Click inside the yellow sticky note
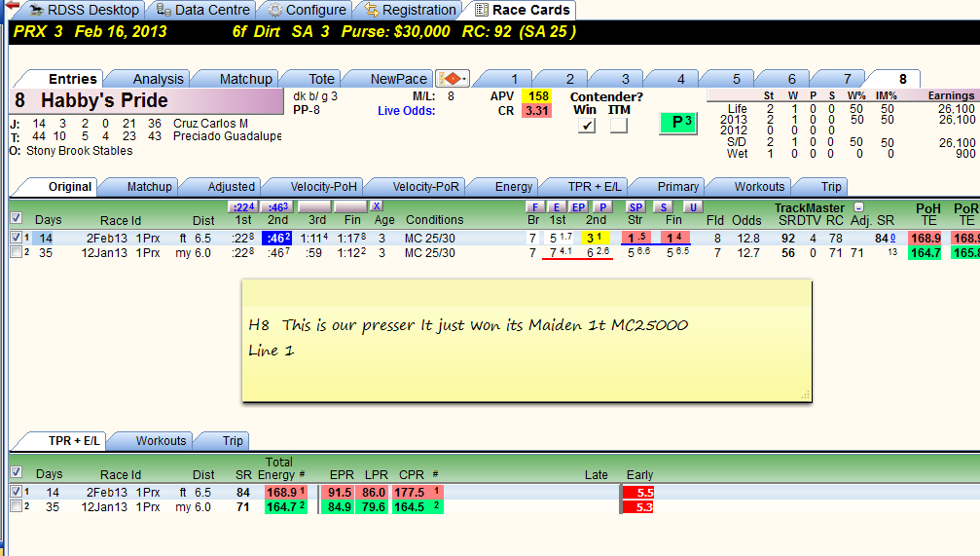Viewport: 980px width, 556px height. point(526,341)
